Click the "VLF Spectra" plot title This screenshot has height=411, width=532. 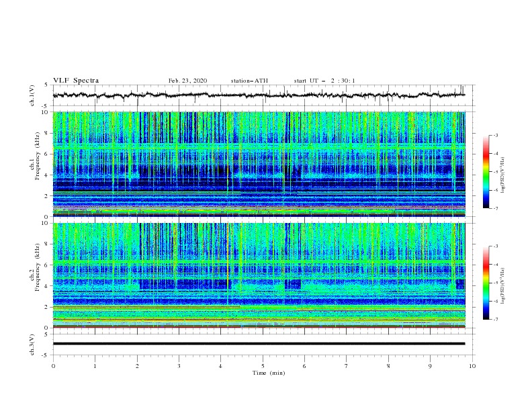click(76, 81)
